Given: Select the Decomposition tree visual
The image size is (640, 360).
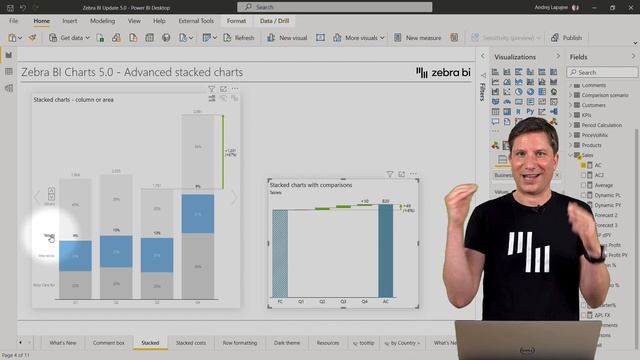Looking at the screenshot, I should pyautogui.click(x=553, y=111).
